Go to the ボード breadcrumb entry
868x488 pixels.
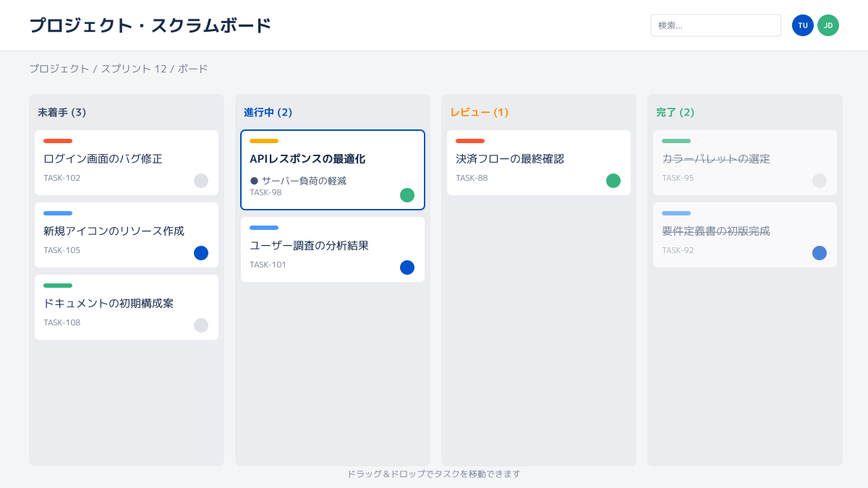point(192,69)
